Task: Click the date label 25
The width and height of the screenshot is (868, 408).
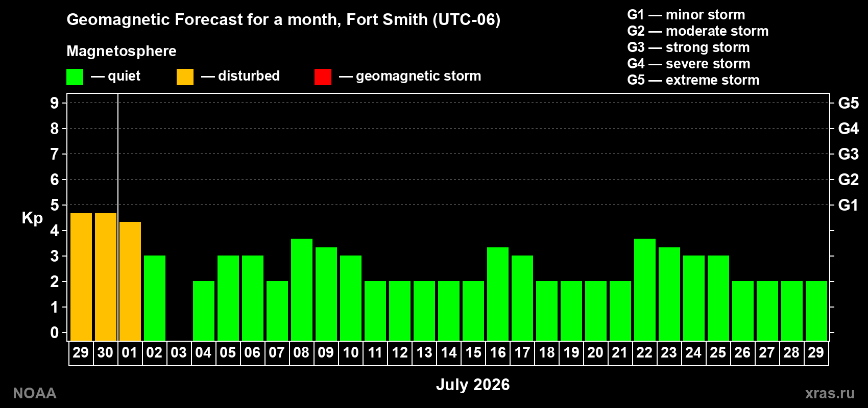Action: (x=718, y=352)
